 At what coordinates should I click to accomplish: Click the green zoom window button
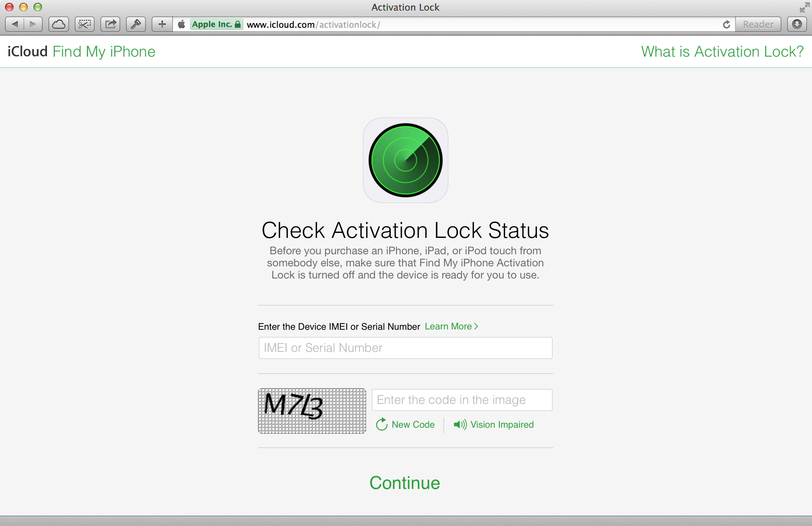click(x=38, y=7)
